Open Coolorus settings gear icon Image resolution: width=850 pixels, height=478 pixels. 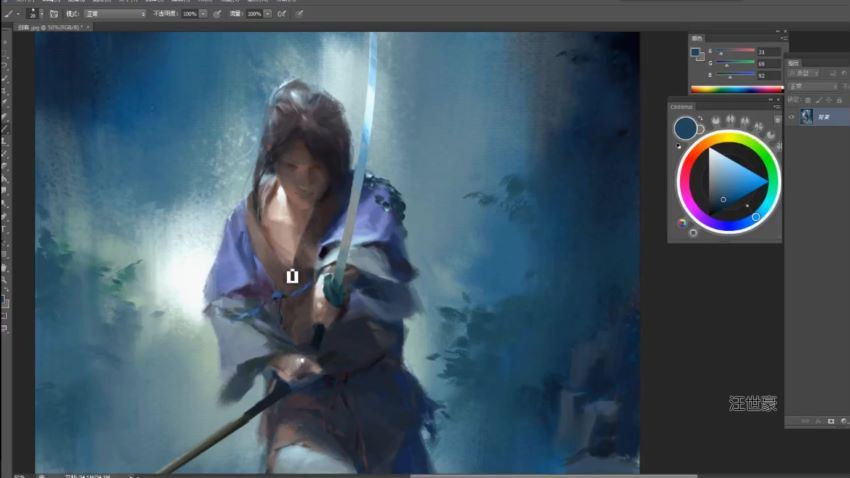[x=693, y=233]
